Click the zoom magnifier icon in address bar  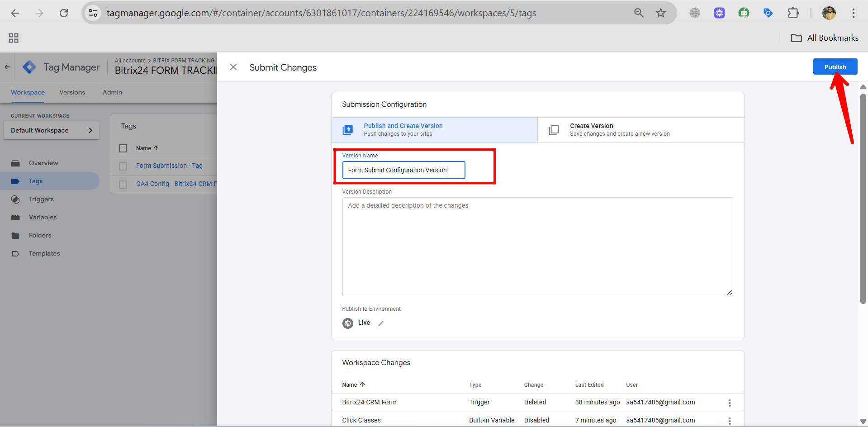(x=639, y=13)
